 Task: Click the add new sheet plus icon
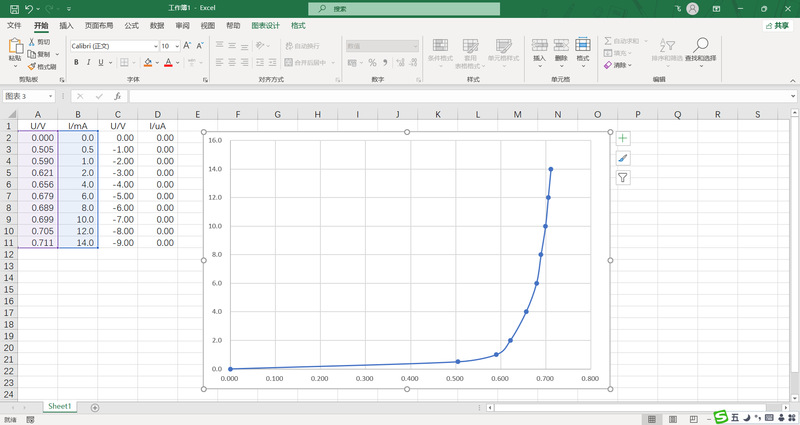[x=95, y=407]
